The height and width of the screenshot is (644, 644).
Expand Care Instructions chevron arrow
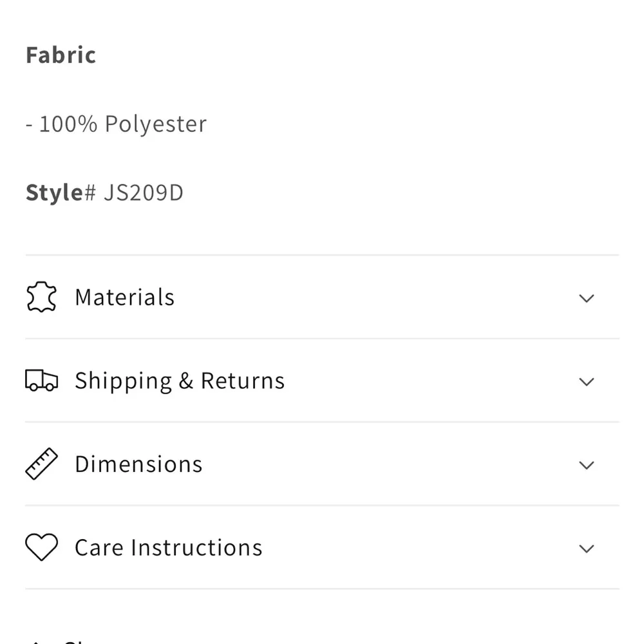(586, 549)
